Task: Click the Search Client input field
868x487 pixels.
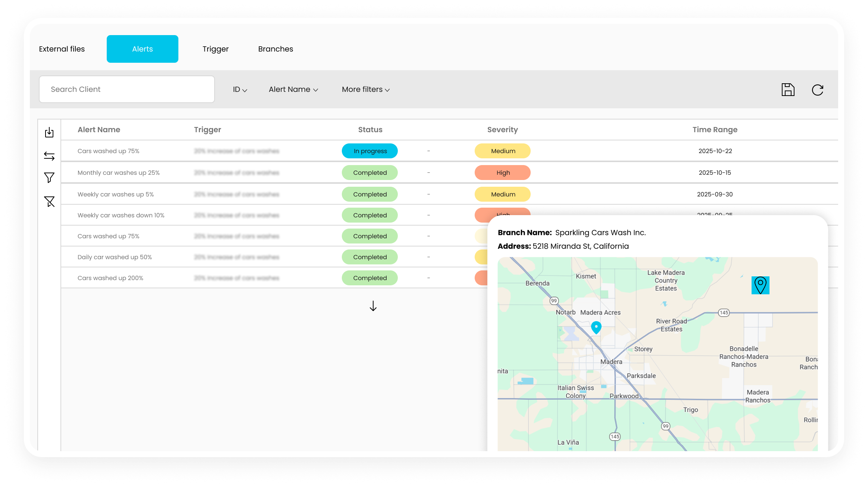Action: click(127, 89)
